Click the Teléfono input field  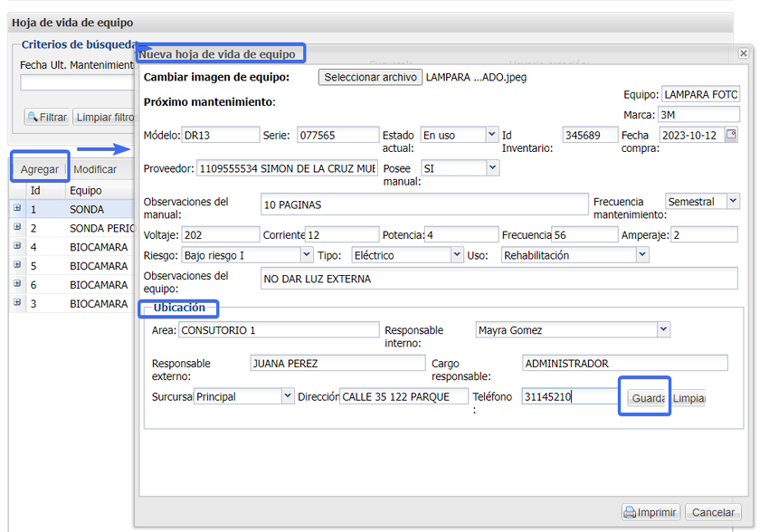point(570,396)
